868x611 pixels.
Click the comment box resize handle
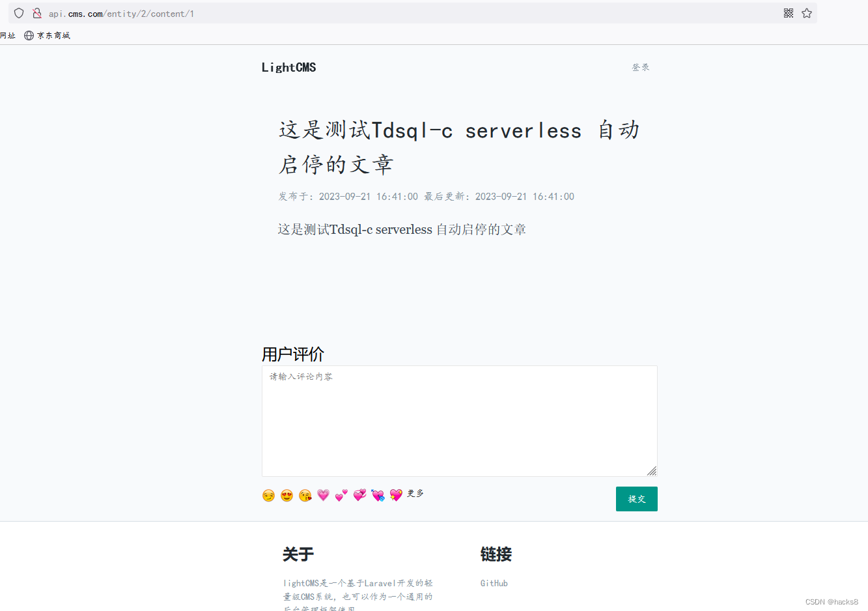coord(652,471)
